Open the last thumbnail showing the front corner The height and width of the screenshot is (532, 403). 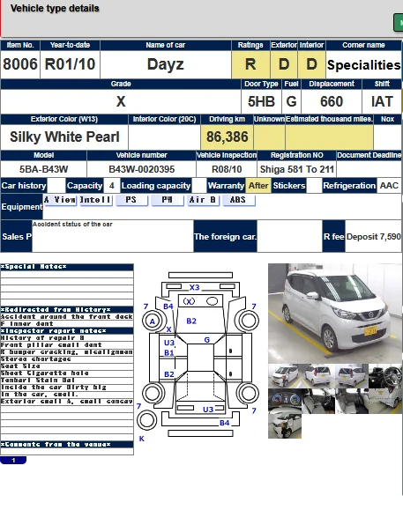click(x=285, y=426)
